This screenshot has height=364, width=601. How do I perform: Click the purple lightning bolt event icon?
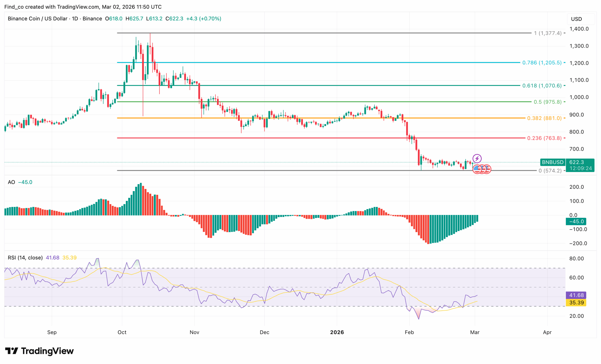tap(477, 158)
